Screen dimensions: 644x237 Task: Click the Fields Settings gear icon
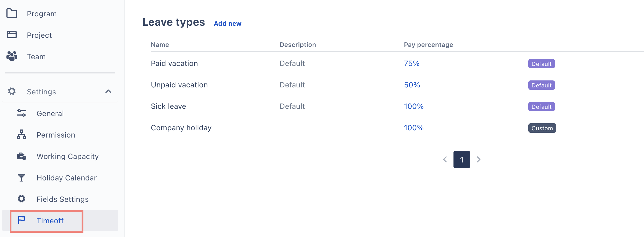coord(21,199)
